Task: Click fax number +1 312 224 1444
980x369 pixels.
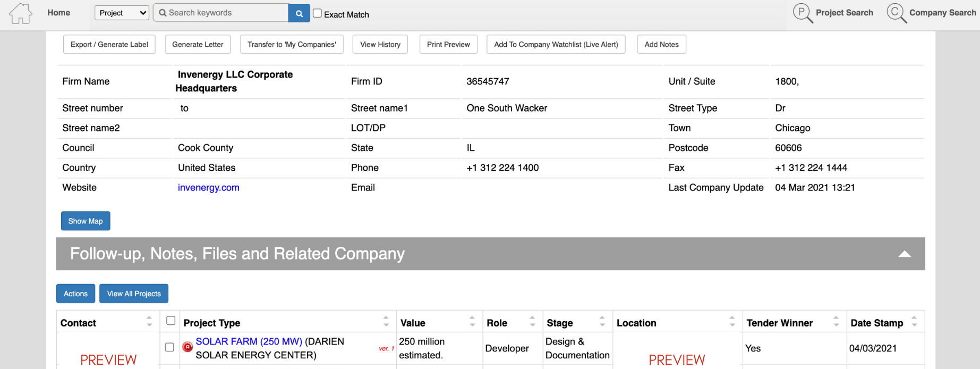Action: click(x=811, y=168)
